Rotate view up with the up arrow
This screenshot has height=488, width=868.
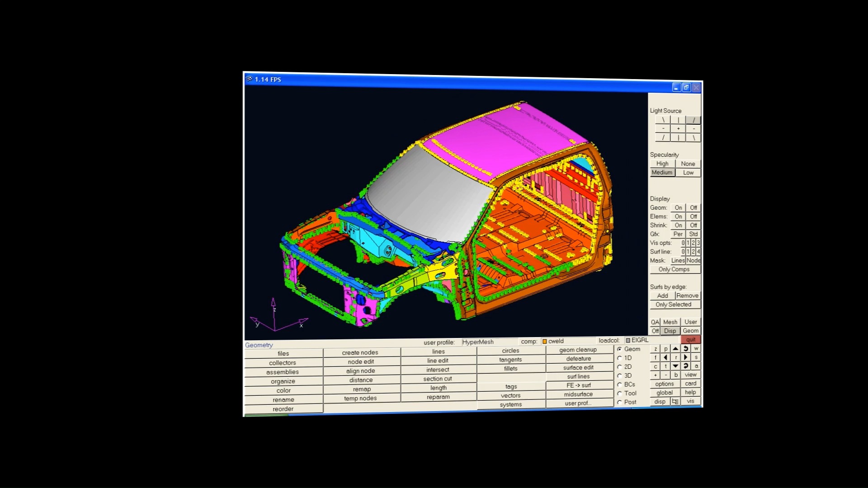[675, 349]
